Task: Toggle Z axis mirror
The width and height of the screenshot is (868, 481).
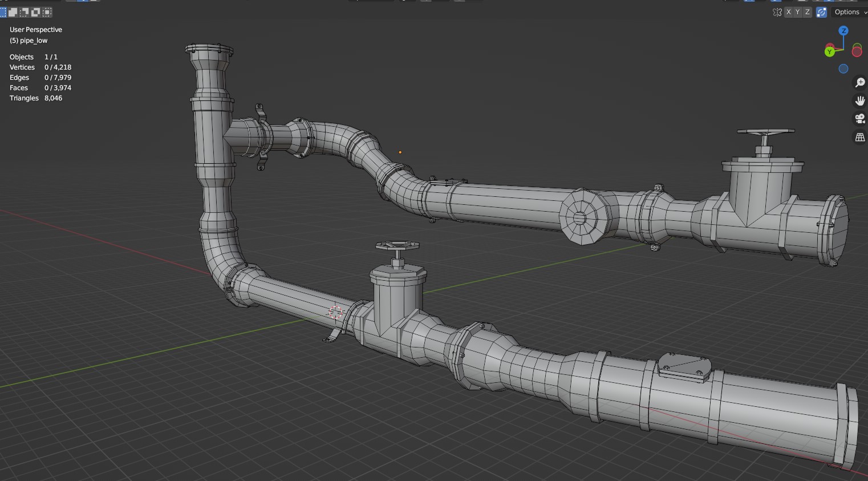Action: pos(807,12)
